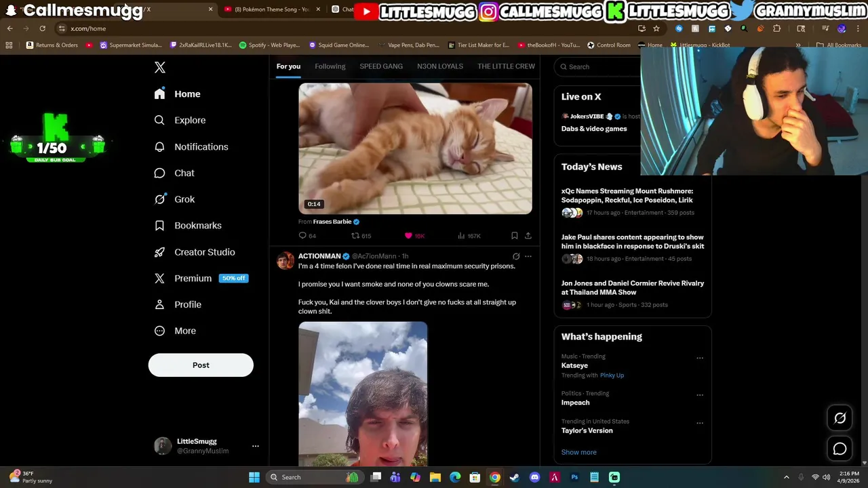868x488 pixels.
Task: Click the Post button
Action: (201, 365)
